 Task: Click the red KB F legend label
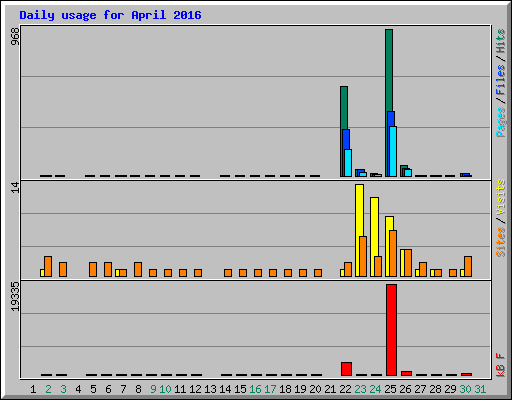pyautogui.click(x=501, y=365)
